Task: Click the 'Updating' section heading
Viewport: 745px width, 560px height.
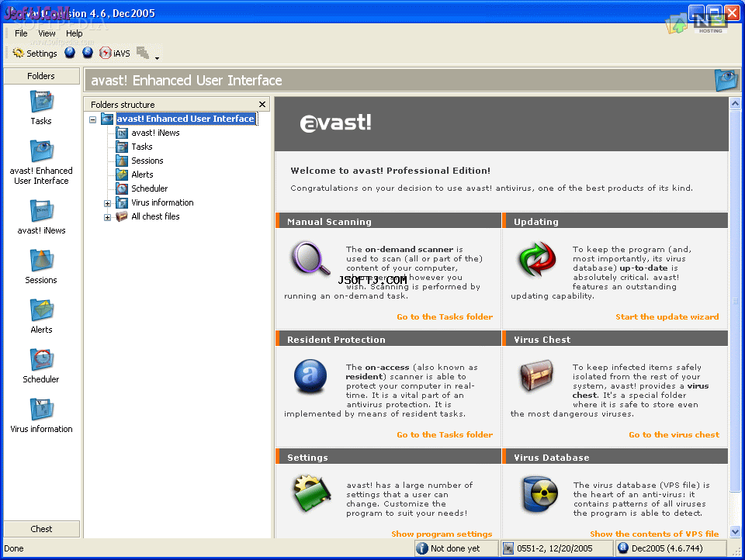Action: (x=536, y=221)
